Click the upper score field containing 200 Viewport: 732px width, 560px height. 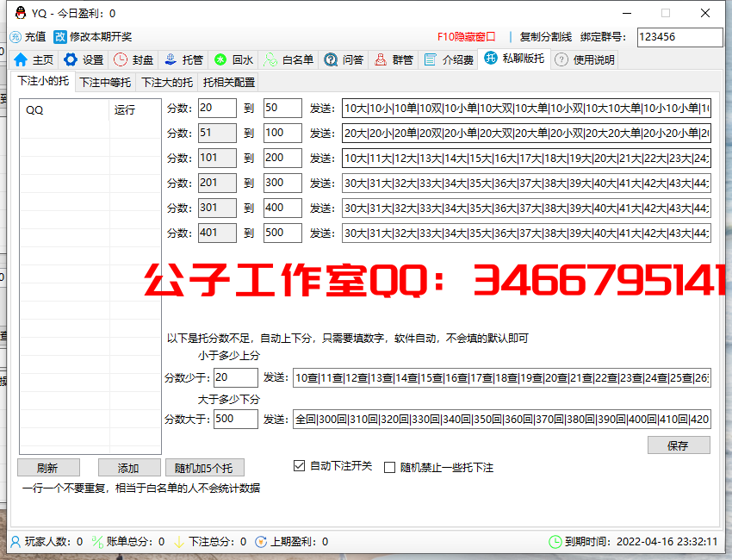click(x=282, y=158)
